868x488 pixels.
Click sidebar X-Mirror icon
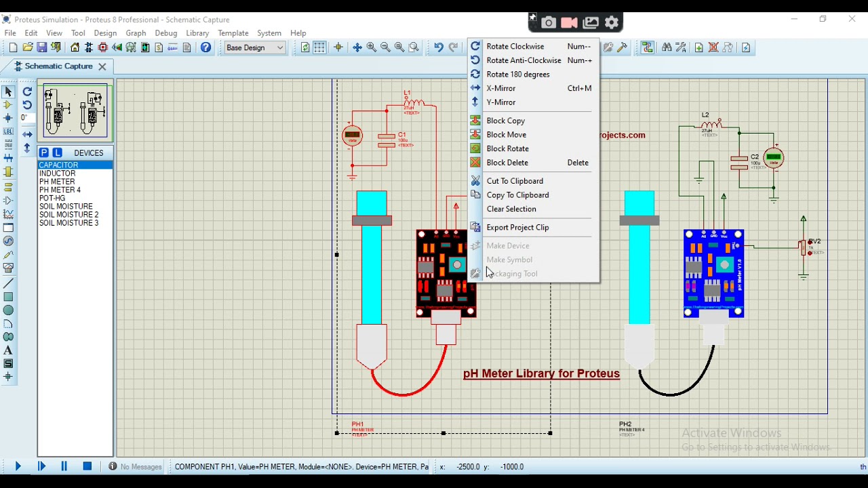point(27,135)
